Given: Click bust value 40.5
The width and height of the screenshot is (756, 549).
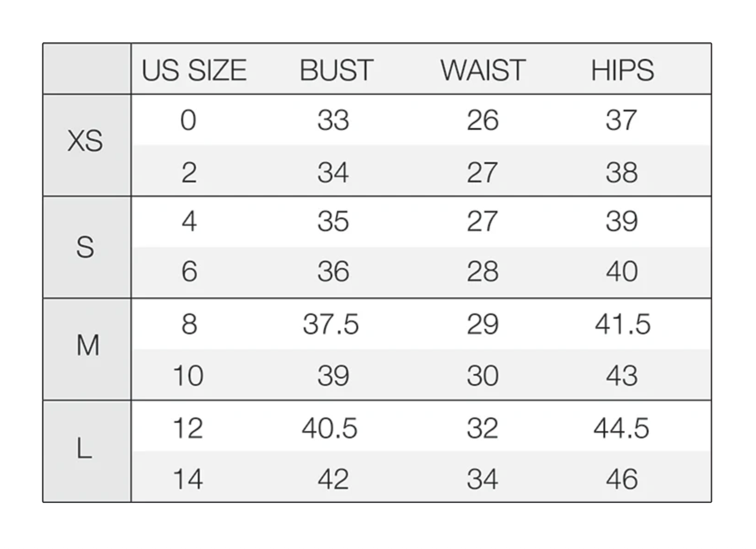Looking at the screenshot, I should pos(330,428).
